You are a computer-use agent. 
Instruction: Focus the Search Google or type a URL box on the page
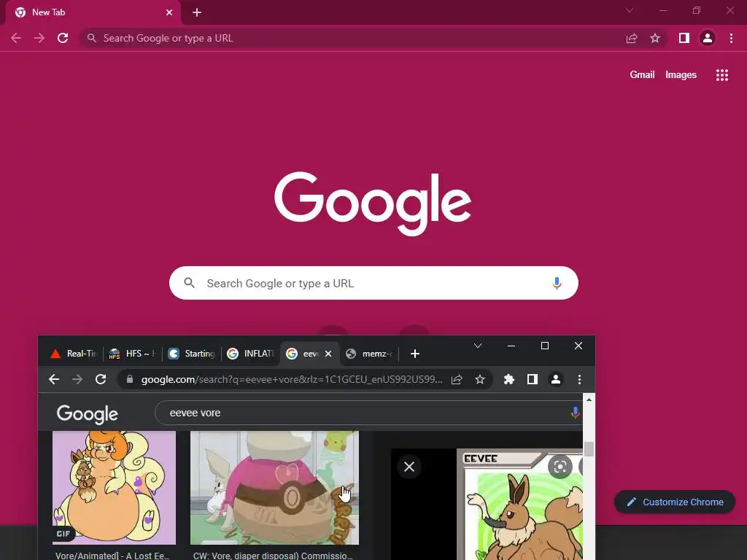[373, 283]
